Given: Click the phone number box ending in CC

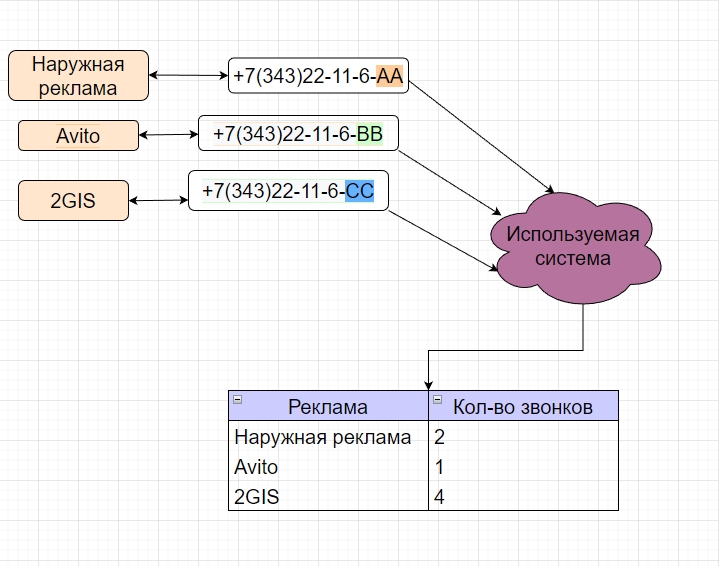Looking at the screenshot, I should coord(288,190).
